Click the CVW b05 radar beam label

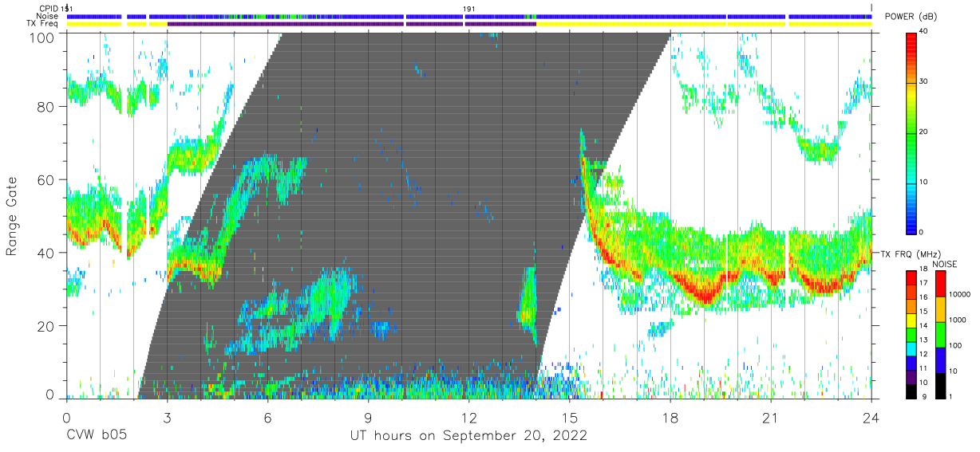click(x=96, y=435)
